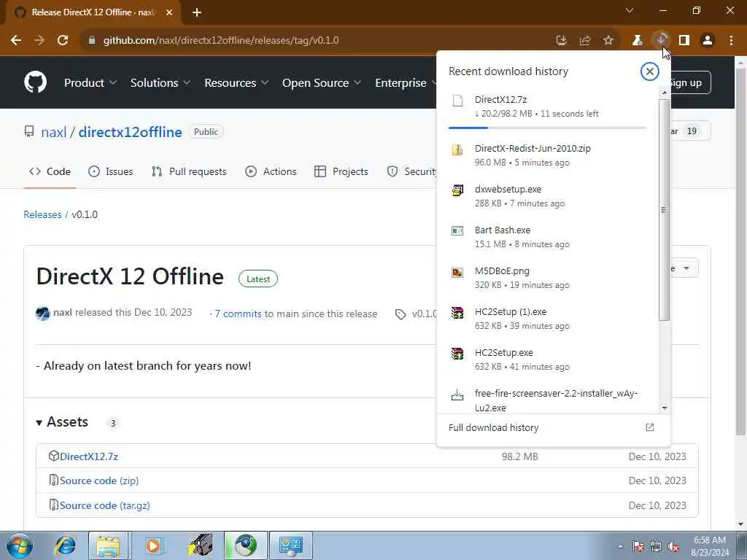Click naxl user avatar in release info
The image size is (747, 560).
(x=43, y=314)
